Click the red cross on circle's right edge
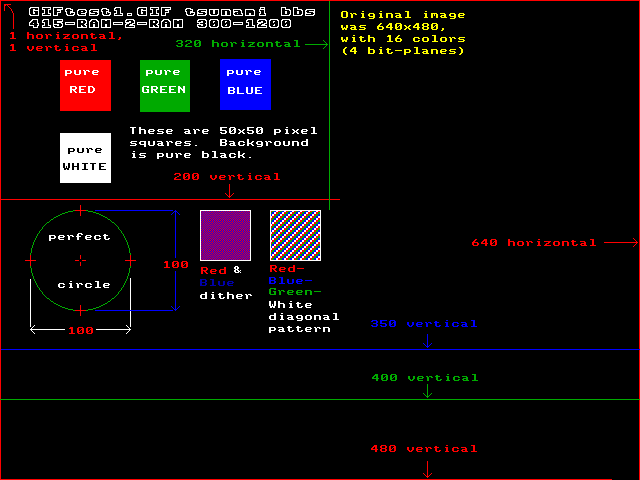Image resolution: width=640 pixels, height=480 pixels. click(x=131, y=260)
